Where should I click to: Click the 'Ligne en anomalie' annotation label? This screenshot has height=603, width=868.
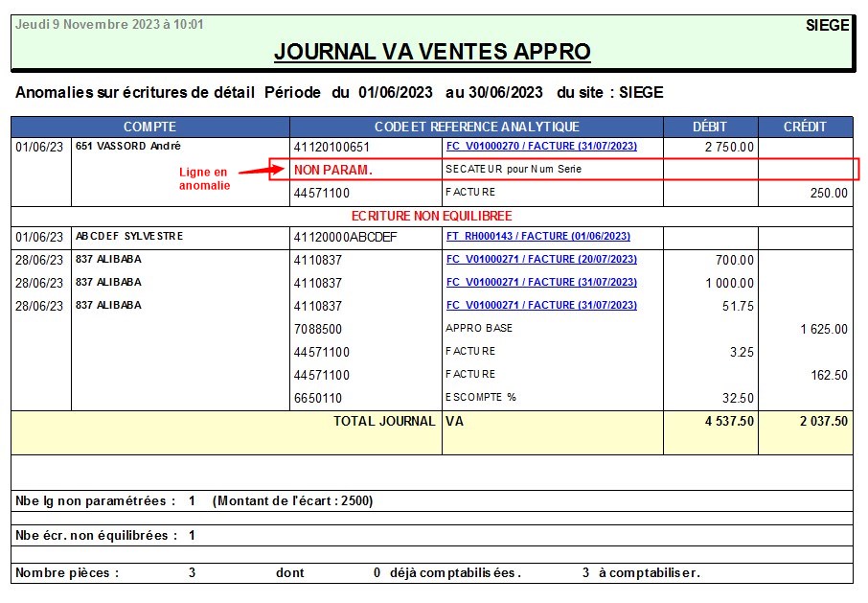click(x=204, y=178)
